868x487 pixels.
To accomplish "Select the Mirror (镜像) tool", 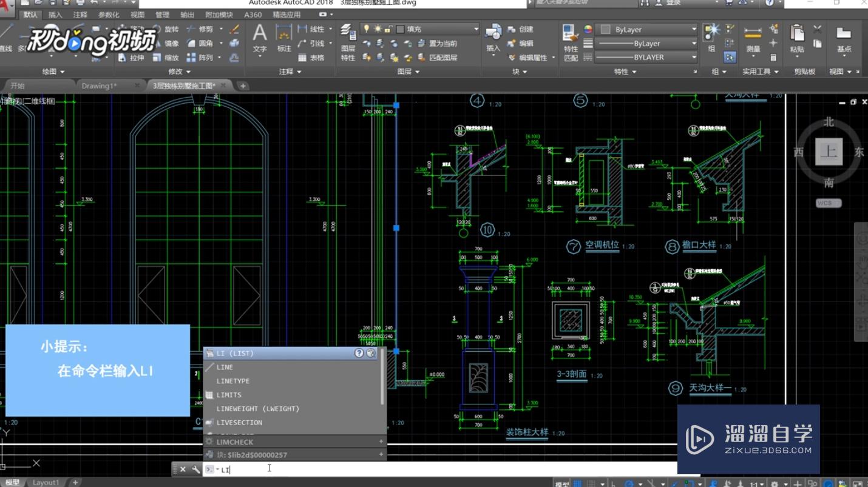I will [x=166, y=44].
